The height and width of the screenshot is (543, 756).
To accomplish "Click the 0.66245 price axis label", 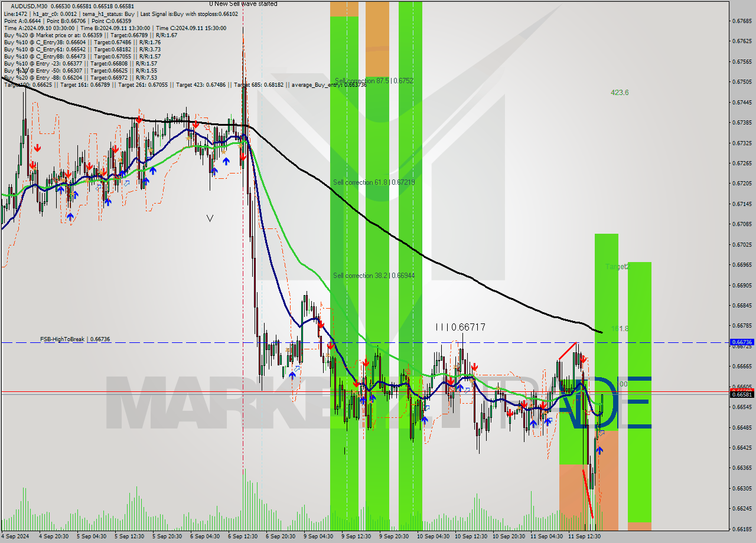I will coord(742,509).
